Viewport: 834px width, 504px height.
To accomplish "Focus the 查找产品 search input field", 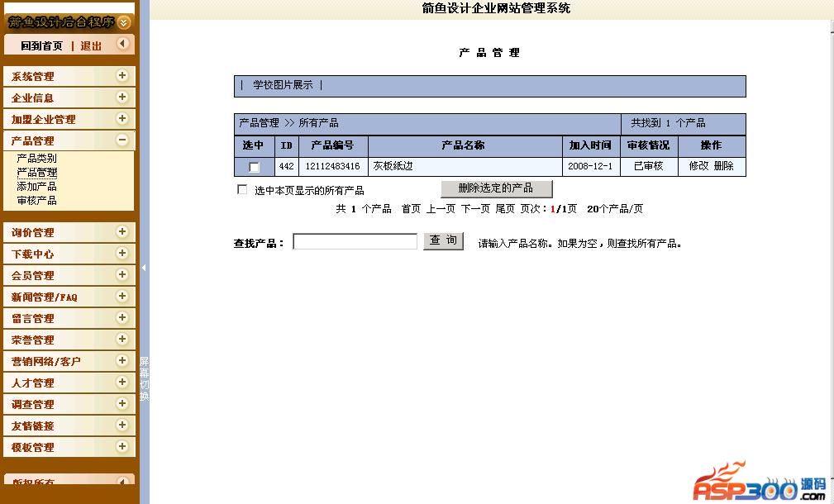I will (355, 242).
